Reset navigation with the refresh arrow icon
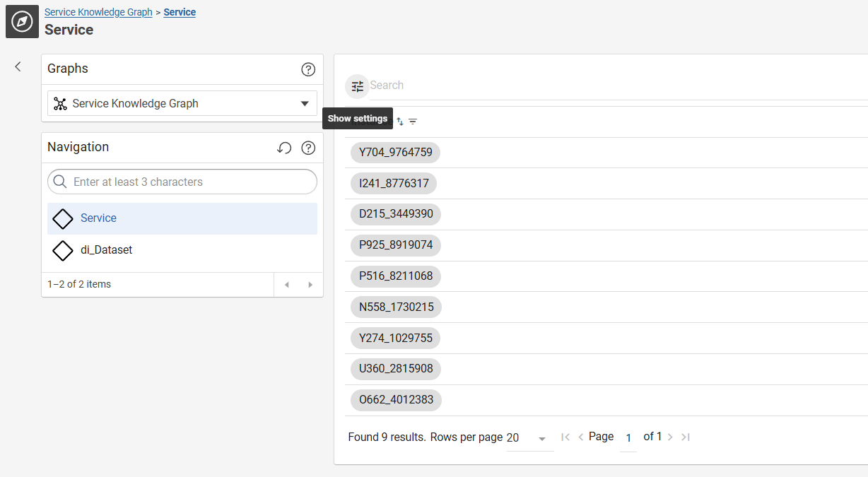The image size is (868, 477). tap(284, 148)
